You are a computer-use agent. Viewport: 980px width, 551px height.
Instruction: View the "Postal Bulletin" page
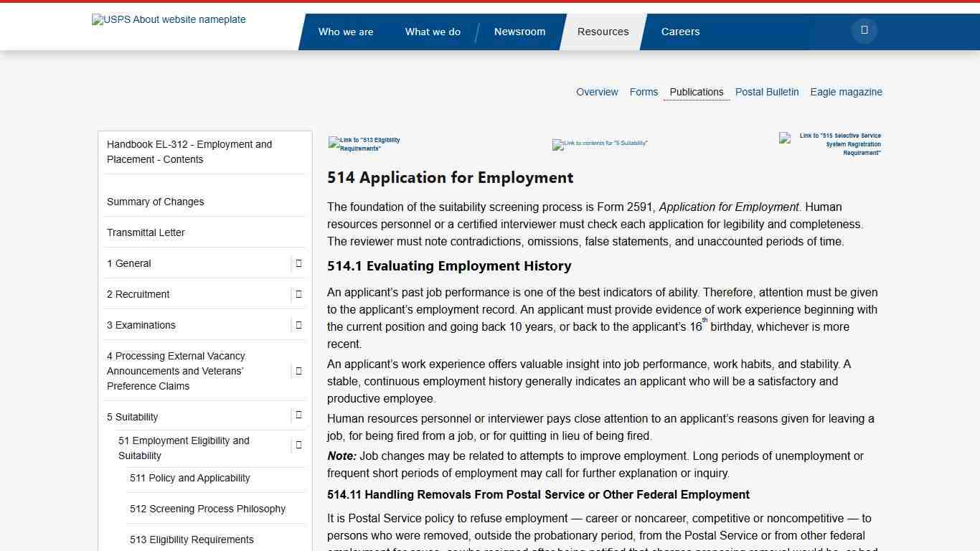pyautogui.click(x=766, y=92)
